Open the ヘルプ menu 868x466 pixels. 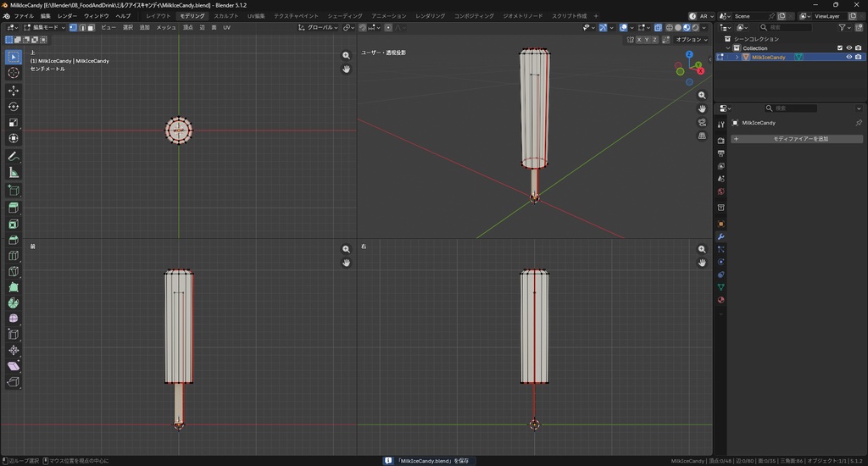(123, 16)
